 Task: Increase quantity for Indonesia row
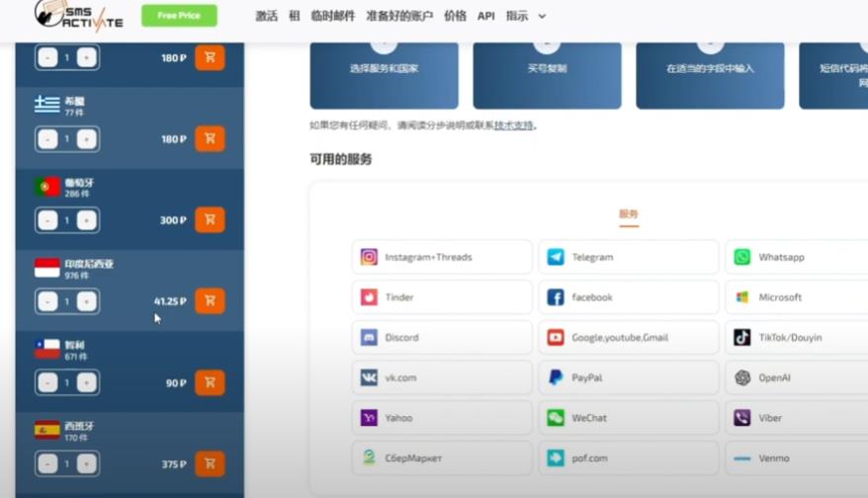(x=86, y=301)
